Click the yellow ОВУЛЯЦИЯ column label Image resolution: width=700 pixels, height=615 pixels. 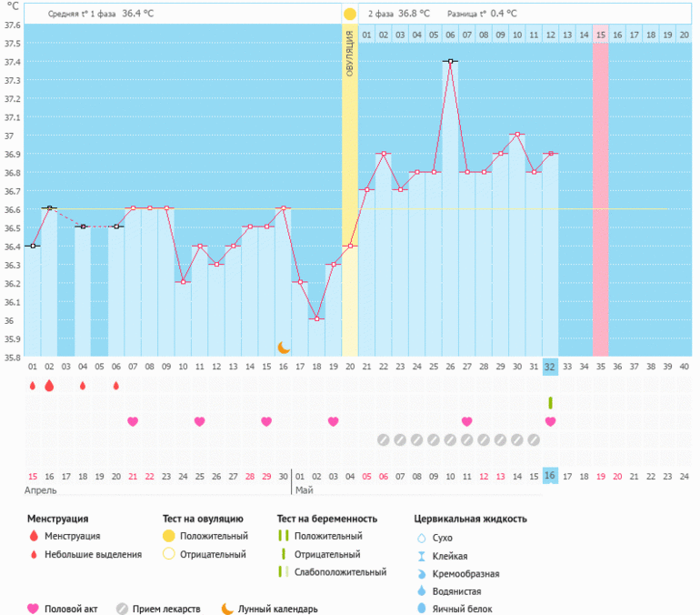click(x=350, y=55)
